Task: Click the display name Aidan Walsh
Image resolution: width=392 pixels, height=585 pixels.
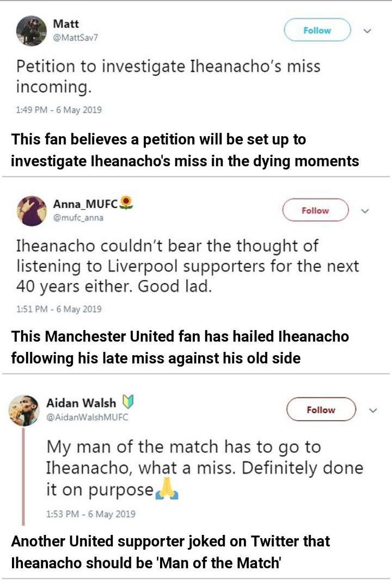Action: [x=81, y=403]
